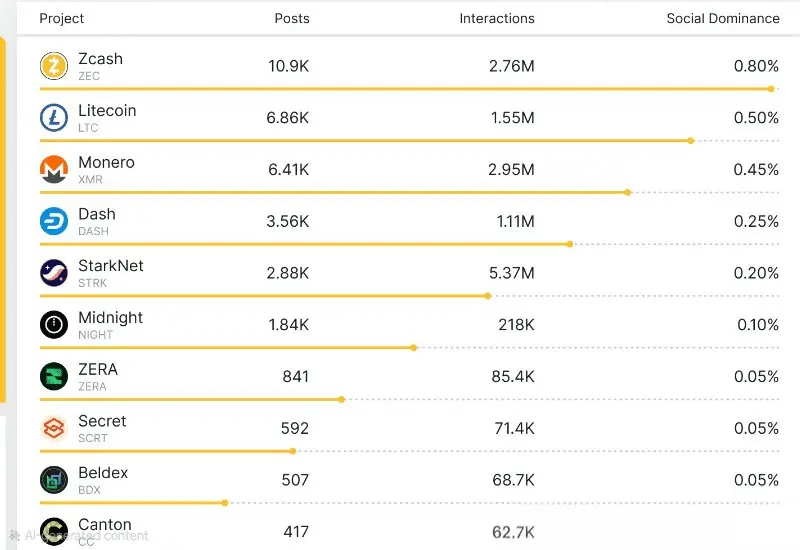Image resolution: width=800 pixels, height=550 pixels.
Task: Click the Beldex BDX logo icon
Action: pos(53,480)
